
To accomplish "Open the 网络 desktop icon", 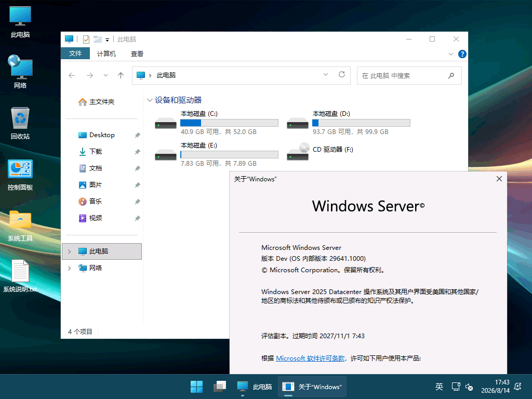I will pos(20,72).
